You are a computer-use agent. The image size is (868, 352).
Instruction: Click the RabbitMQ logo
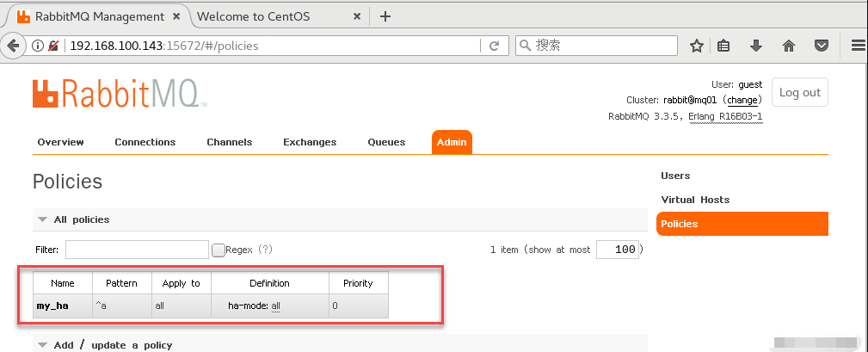[119, 93]
